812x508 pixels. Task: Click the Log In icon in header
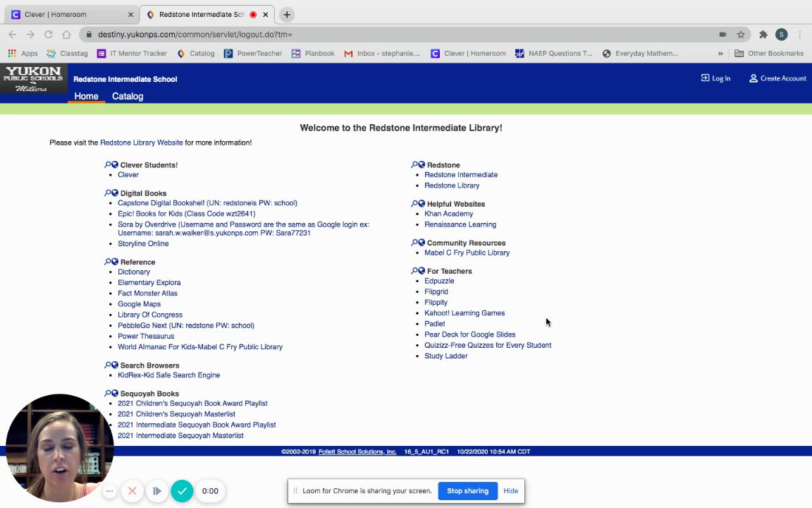click(x=705, y=78)
